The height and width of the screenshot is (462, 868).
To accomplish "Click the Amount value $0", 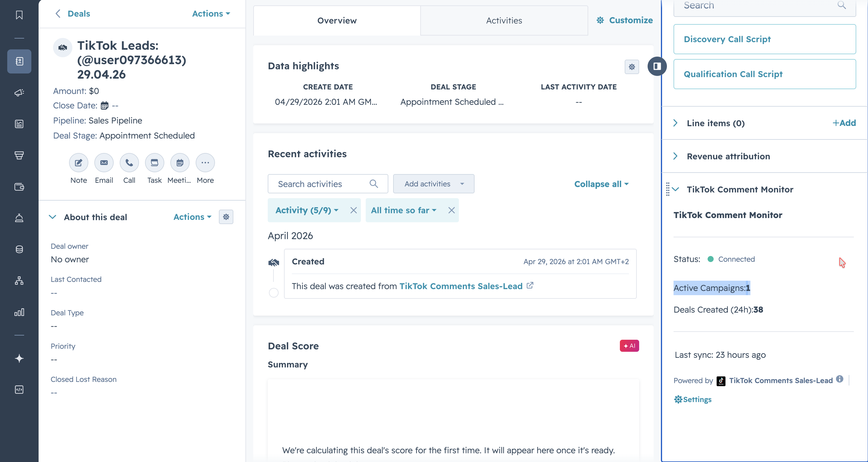I will (94, 91).
